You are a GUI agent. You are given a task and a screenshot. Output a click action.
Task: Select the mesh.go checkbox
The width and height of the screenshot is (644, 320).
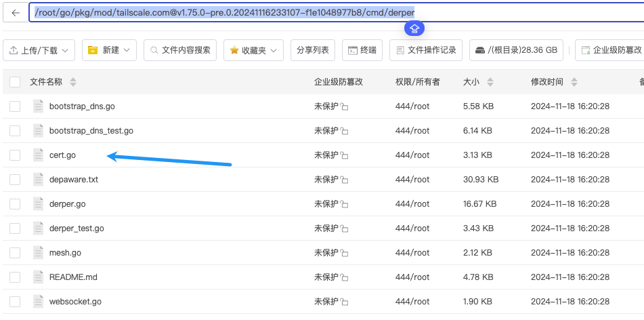(15, 253)
